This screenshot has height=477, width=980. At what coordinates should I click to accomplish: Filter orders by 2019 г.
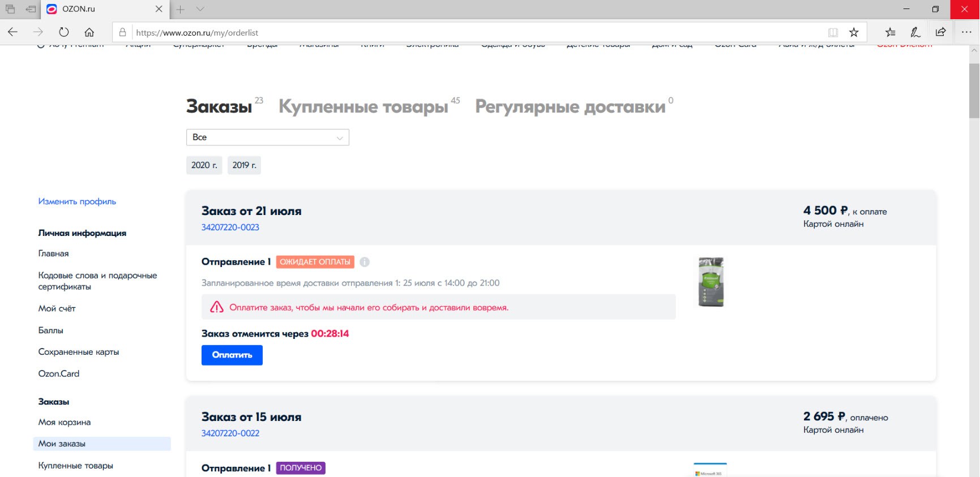coord(244,165)
